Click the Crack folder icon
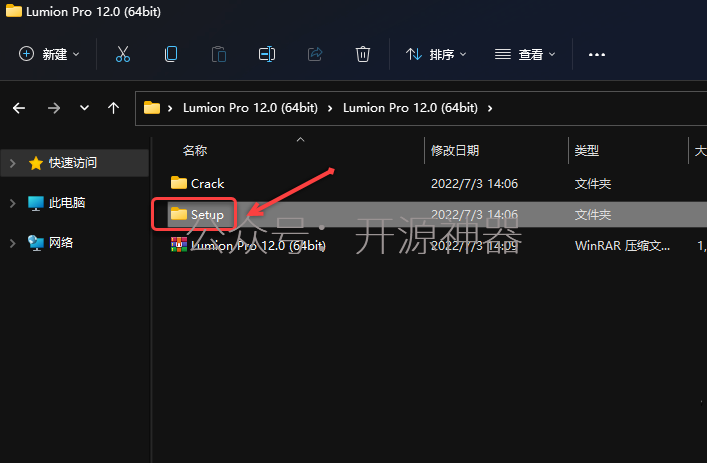Image resolution: width=707 pixels, height=463 pixels. [179, 183]
